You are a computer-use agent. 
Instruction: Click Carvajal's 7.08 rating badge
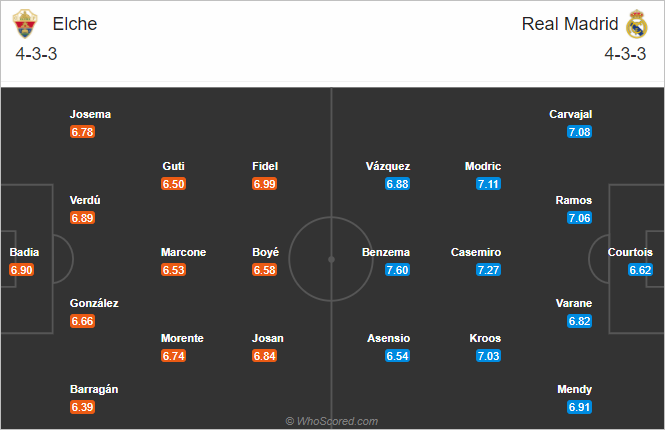tap(580, 132)
